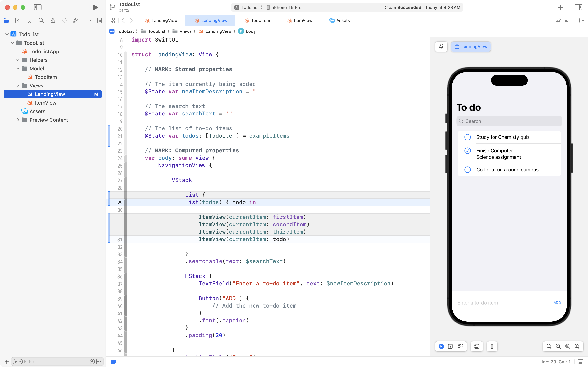Toggle the Finish Computer Science assignment checkmark

point(467,151)
